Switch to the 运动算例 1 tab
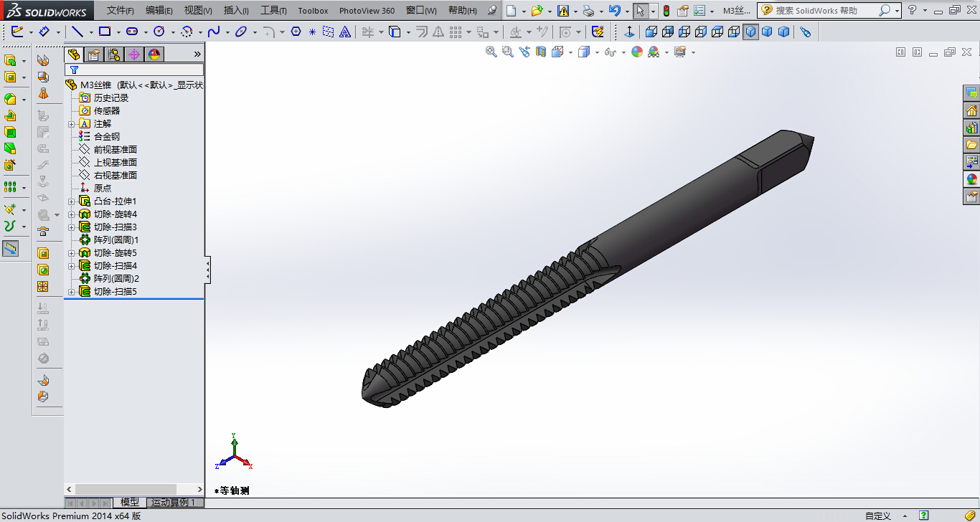The height and width of the screenshot is (522, 980). pos(174,503)
